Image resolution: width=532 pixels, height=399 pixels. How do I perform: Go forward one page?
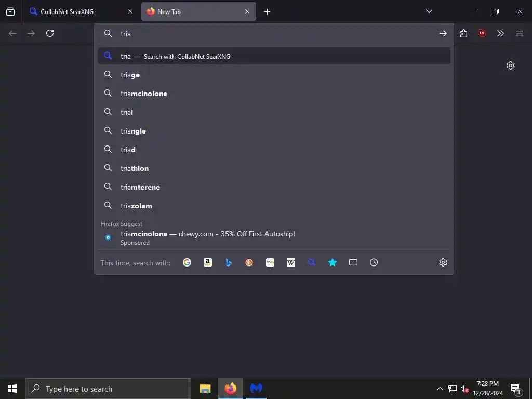[31, 33]
